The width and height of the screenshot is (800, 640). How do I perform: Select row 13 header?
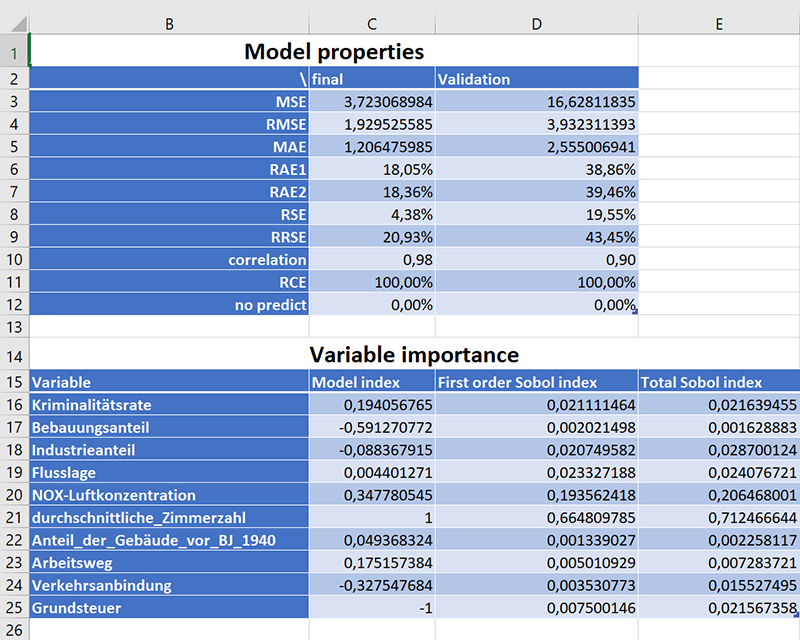14,327
